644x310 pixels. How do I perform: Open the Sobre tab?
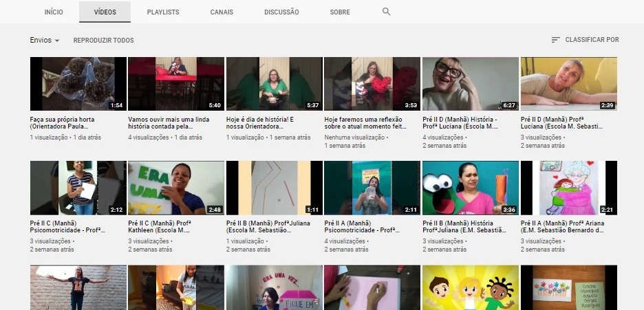coord(339,12)
